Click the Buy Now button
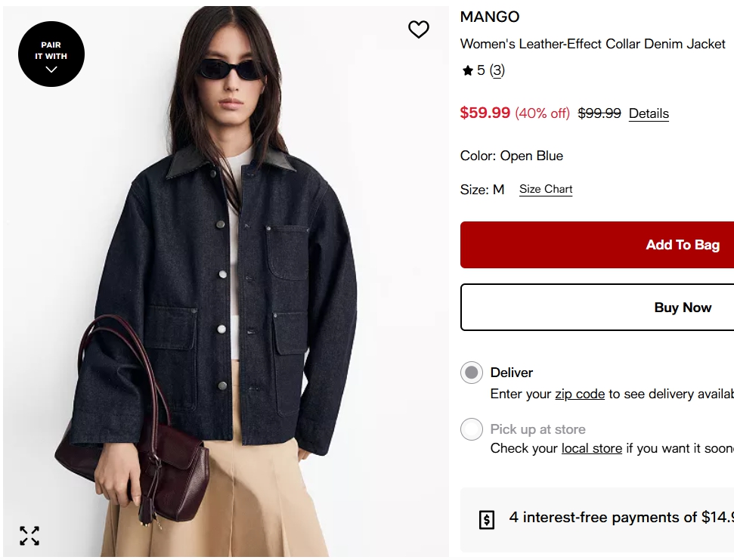Viewport: 734px width, 560px height. tap(597, 308)
